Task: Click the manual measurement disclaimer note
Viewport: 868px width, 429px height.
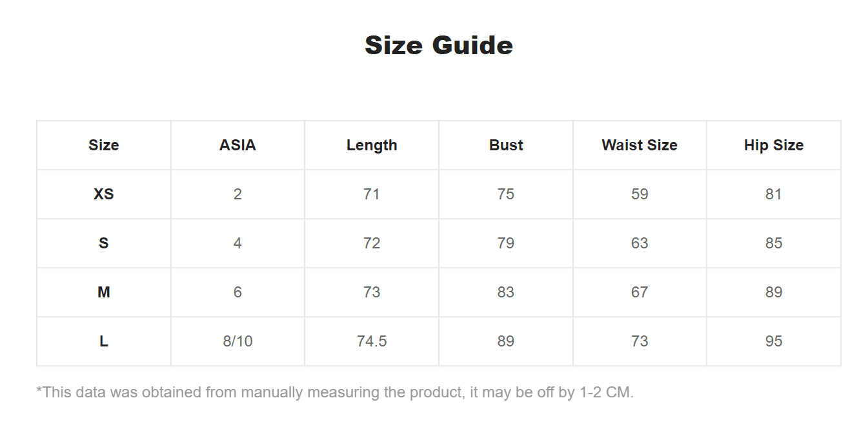Action: coord(335,392)
